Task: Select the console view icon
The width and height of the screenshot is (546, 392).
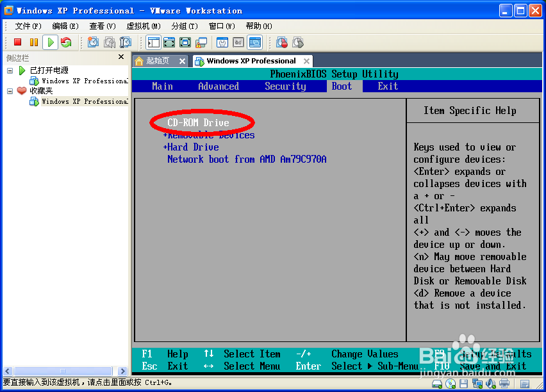Action: (255, 42)
